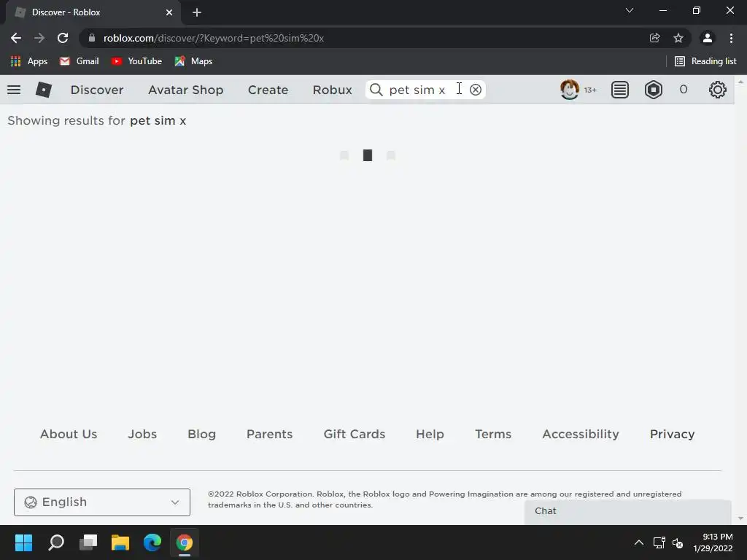The image size is (747, 560).
Task: Open a new browser tab
Action: point(197,12)
